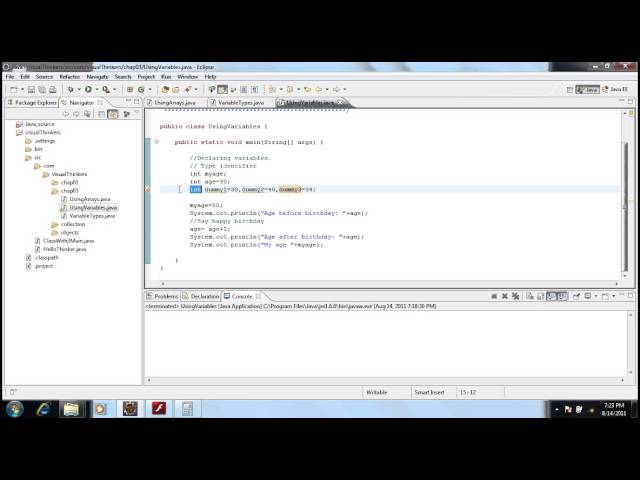Screen dimensions: 640x480
Task: Open the New file dropdown arrow
Action: coord(22,89)
